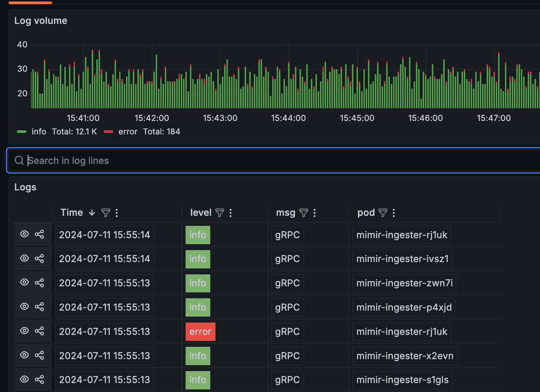Viewport: 540px width, 392px height.
Task: Toggle eye icon on mimir-ingester-ivsz1 row
Action: 24,259
